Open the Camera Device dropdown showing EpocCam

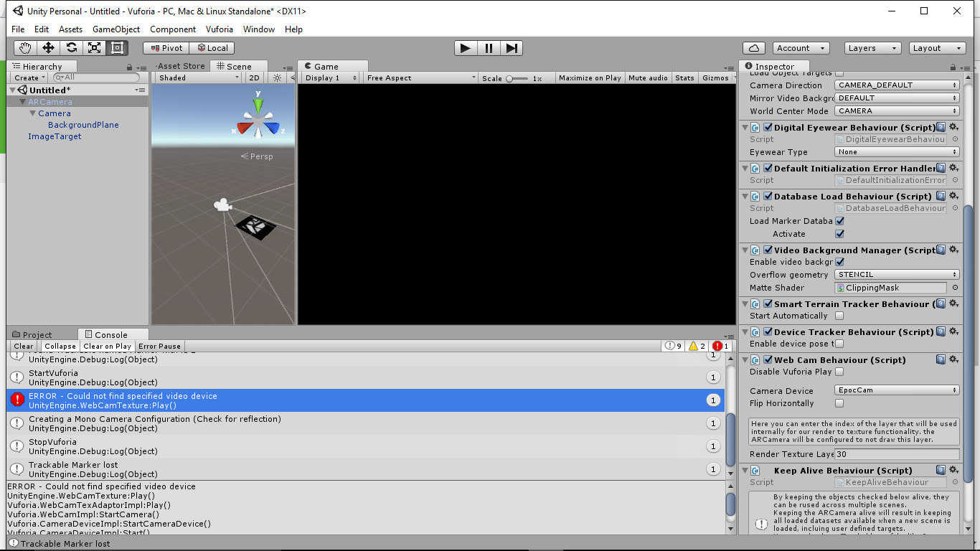(x=897, y=390)
